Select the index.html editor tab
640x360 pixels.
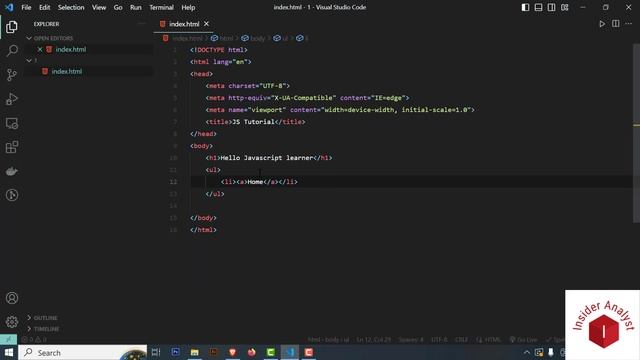(x=184, y=24)
